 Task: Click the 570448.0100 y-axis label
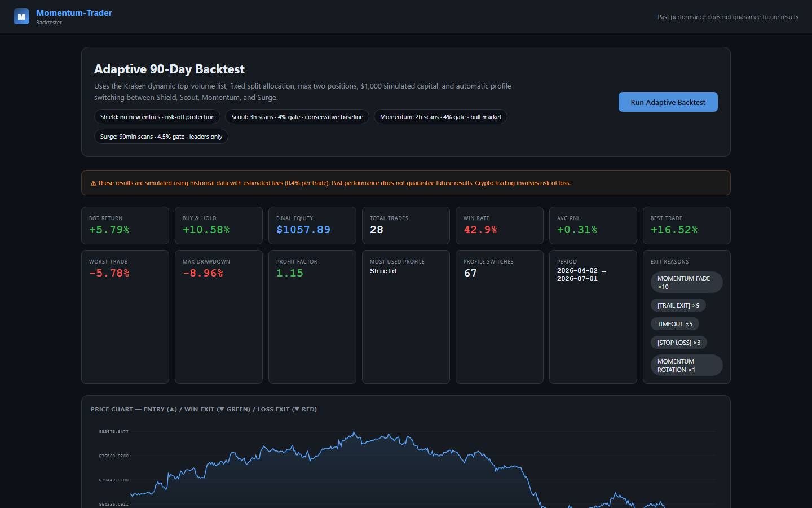coord(114,480)
